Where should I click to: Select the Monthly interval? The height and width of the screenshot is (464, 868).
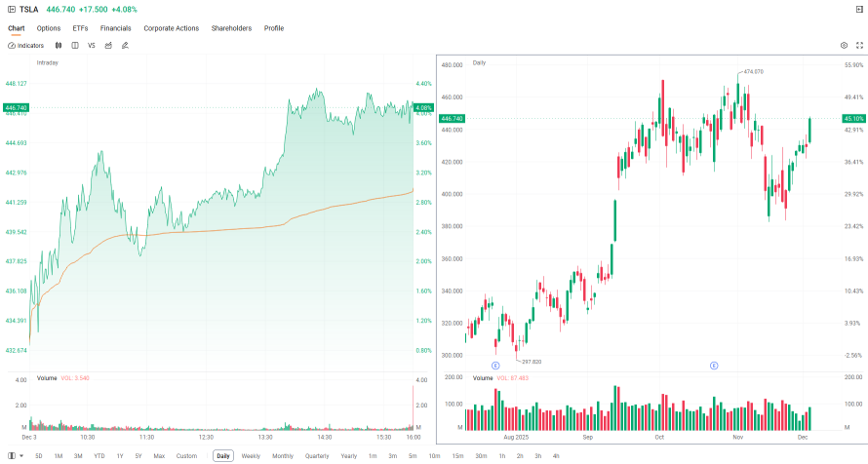(283, 456)
